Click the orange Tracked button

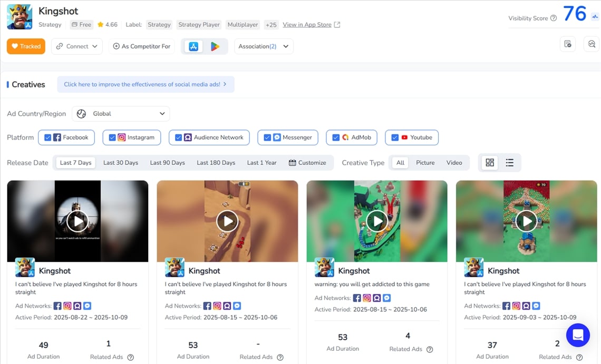click(x=26, y=46)
